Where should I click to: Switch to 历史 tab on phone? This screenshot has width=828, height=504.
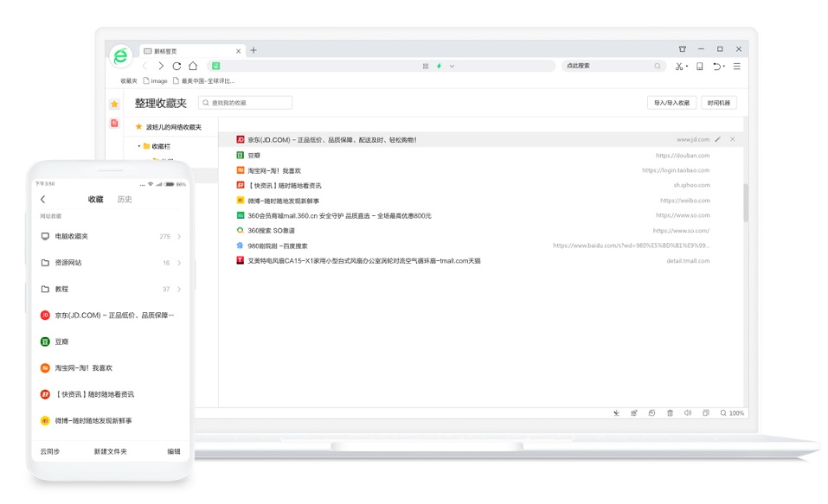tap(125, 199)
